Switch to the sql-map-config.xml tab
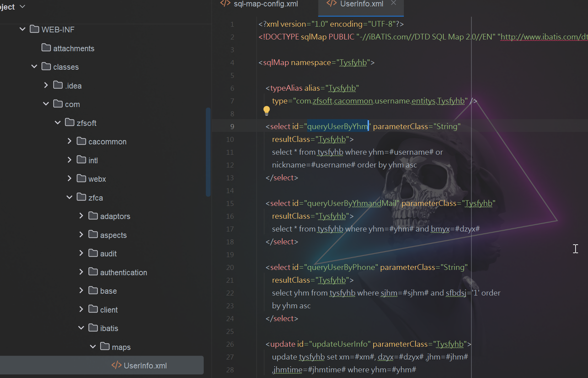 pyautogui.click(x=266, y=4)
